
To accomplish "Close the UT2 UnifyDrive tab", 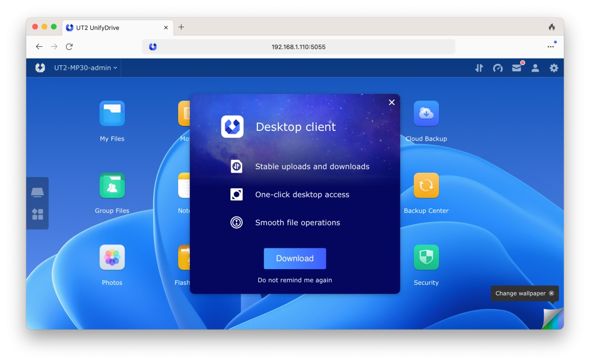I will [166, 28].
